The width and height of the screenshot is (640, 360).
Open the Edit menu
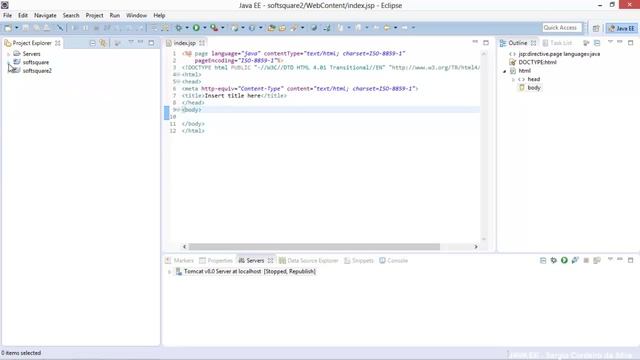click(23, 16)
